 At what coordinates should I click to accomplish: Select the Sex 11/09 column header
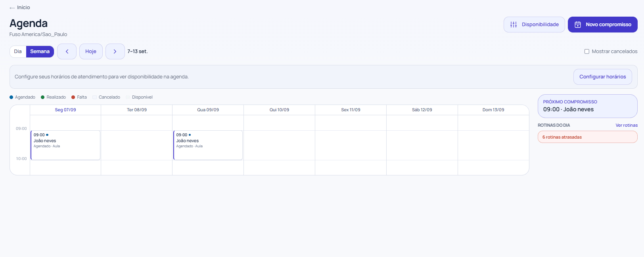351,110
